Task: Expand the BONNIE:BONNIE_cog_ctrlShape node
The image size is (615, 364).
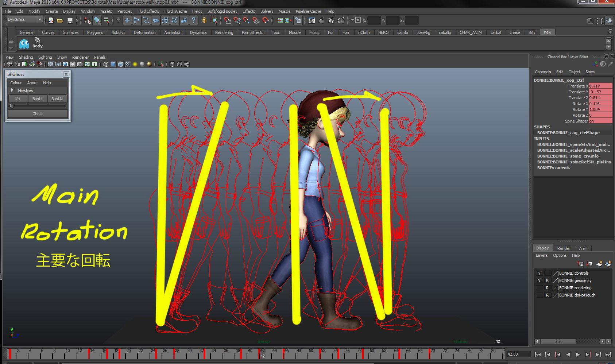Action: pos(568,133)
